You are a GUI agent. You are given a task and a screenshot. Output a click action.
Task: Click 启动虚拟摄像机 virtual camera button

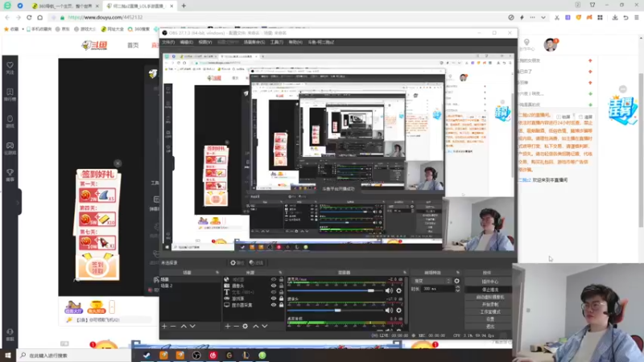pyautogui.click(x=489, y=297)
